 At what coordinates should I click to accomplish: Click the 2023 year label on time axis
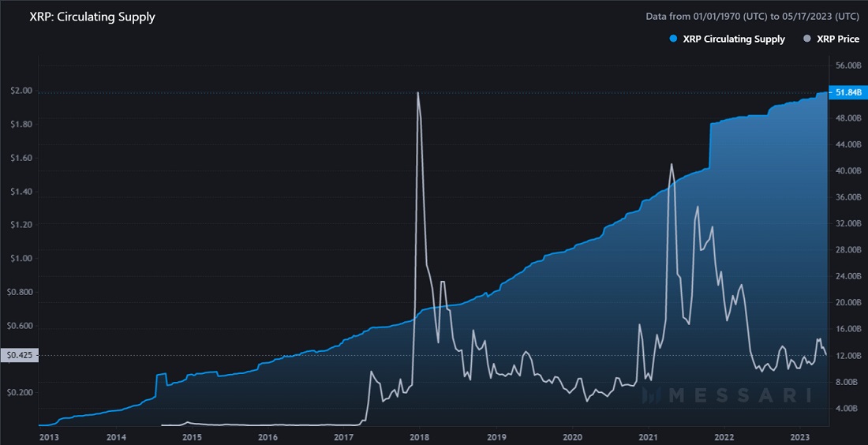[x=800, y=437]
